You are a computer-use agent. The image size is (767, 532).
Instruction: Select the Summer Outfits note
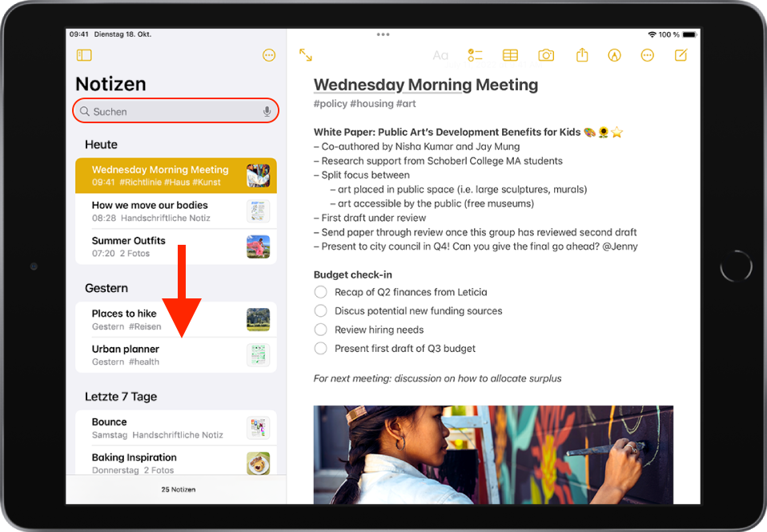tap(176, 246)
